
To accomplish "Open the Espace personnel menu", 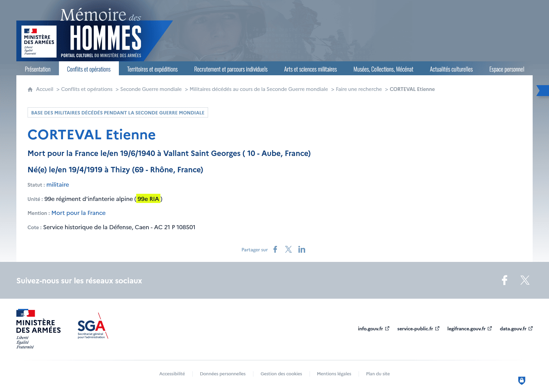I will 507,69.
